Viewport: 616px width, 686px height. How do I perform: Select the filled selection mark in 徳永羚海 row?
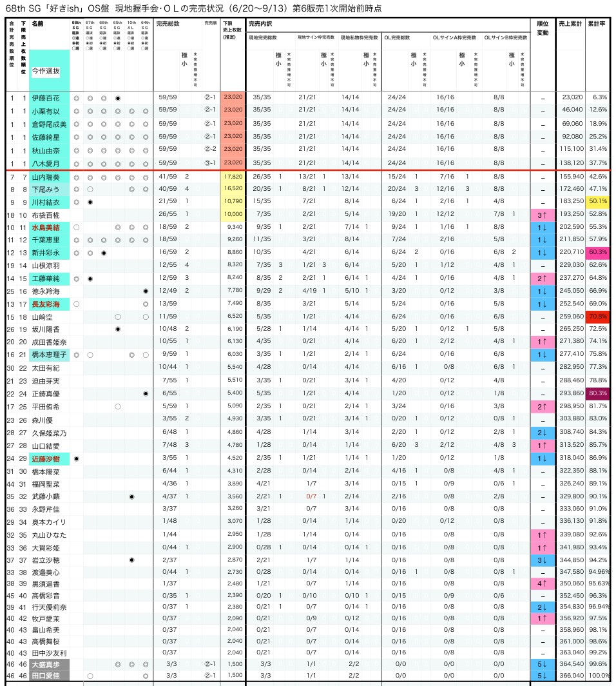146,291
